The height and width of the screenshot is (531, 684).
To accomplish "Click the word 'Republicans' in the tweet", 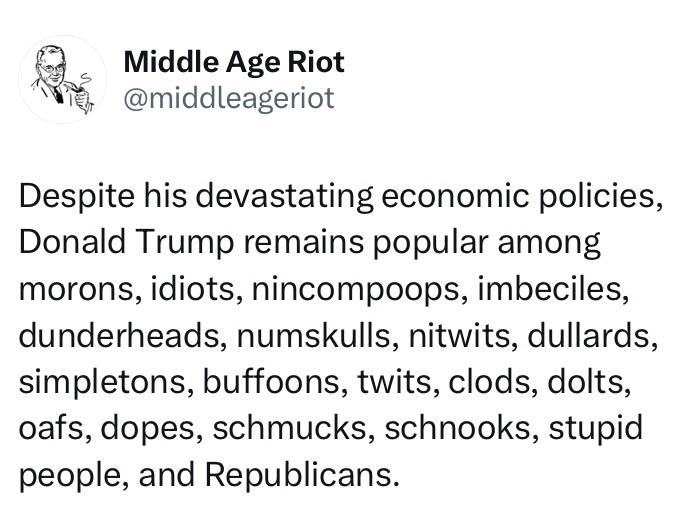I will [298, 474].
